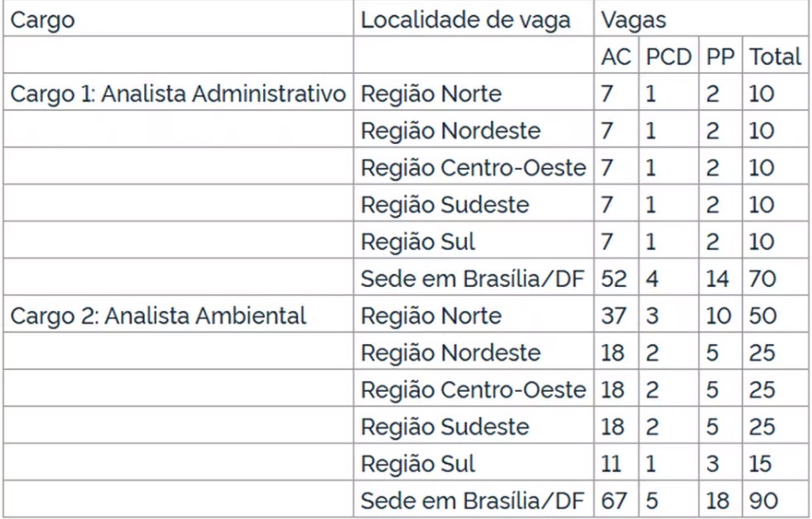Select the AC value 37 cell
Screen dimensions: 812x519
pos(613,315)
